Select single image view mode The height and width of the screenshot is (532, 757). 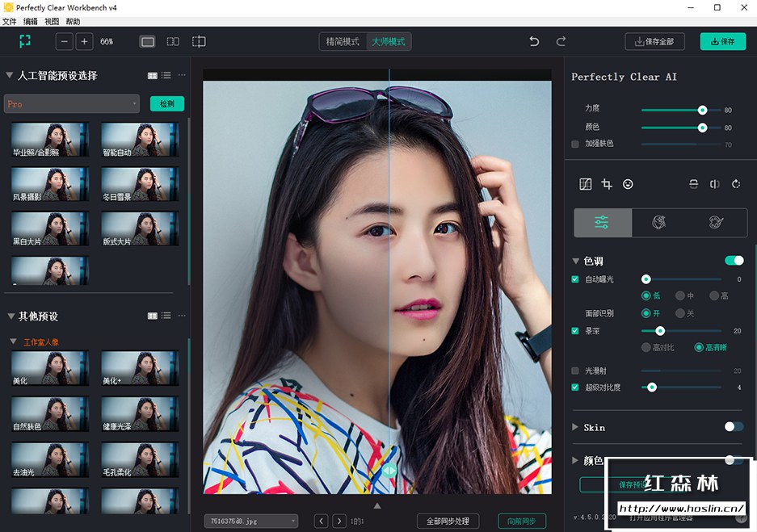pyautogui.click(x=147, y=42)
